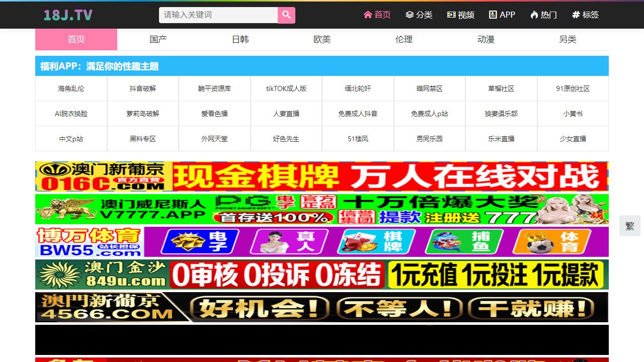This screenshot has height=362, width=644.
Task: Open the 外网天堂 link
Action: 214,139
